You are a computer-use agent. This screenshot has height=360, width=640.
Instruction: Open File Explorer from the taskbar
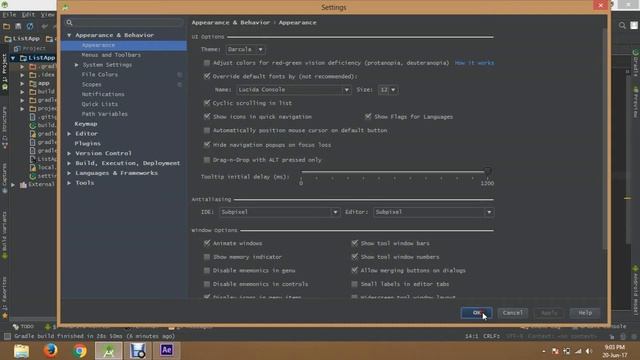(x=21, y=351)
